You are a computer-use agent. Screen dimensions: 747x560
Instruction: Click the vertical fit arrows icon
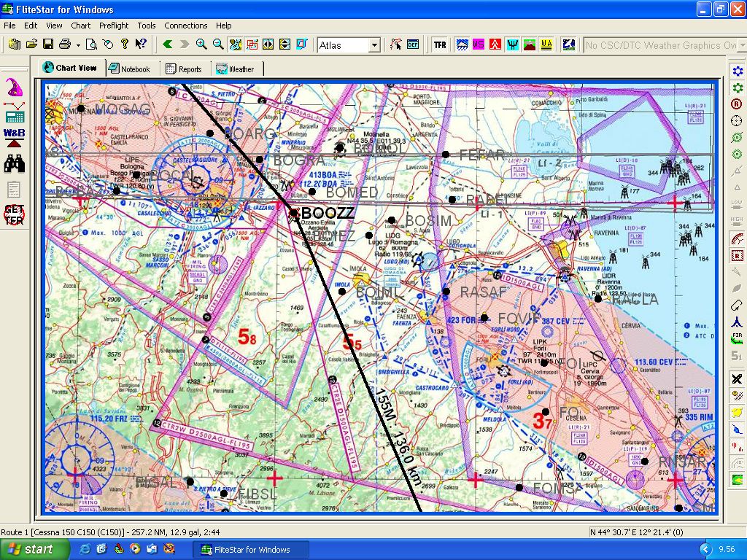pyautogui.click(x=285, y=44)
